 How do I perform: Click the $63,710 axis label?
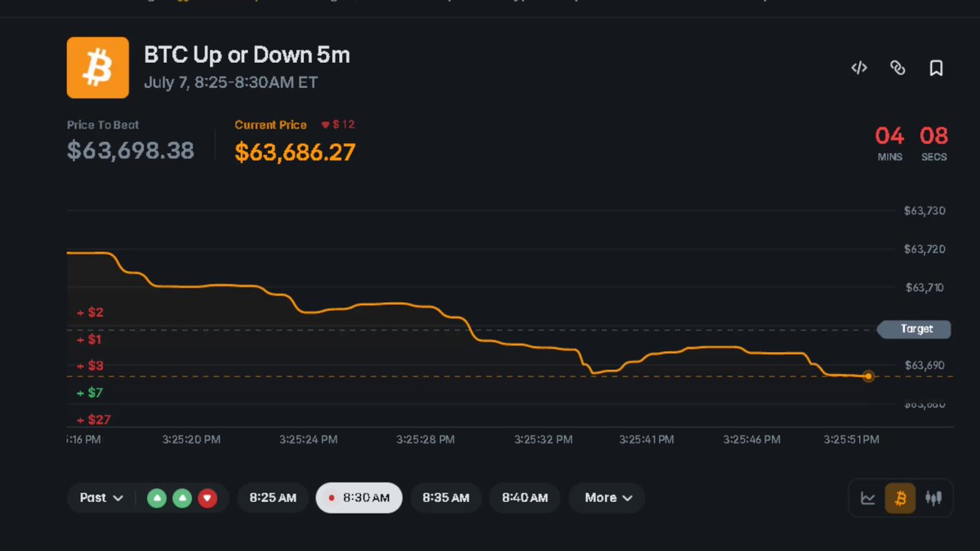point(924,287)
